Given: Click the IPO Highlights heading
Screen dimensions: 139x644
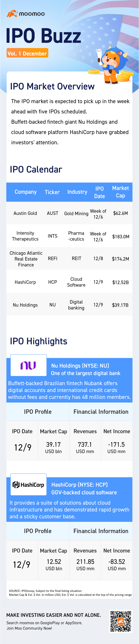Looking at the screenshot, I should tap(38, 341).
